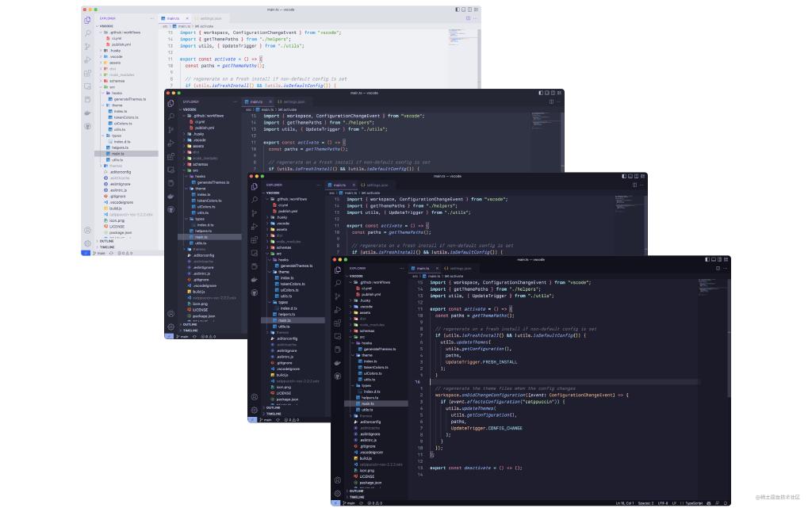Image resolution: width=812 pixels, height=512 pixels.
Task: Expand the OUTLINE section in the front window
Action: pyautogui.click(x=357, y=491)
